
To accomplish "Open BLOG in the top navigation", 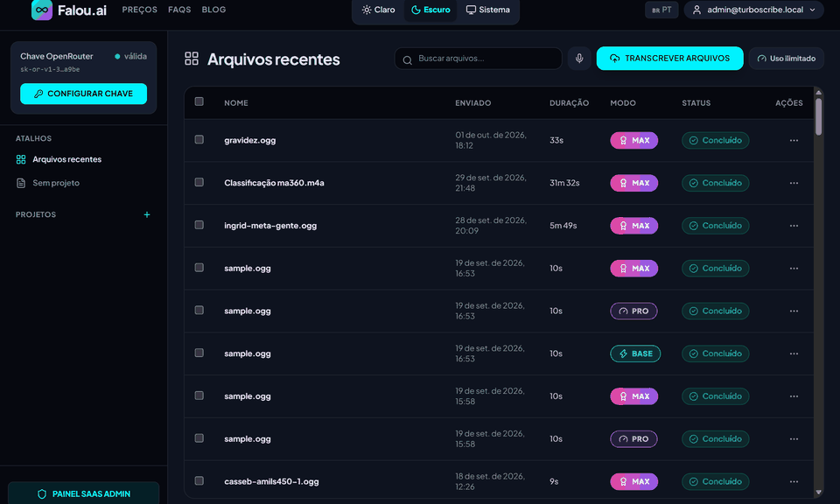I will (213, 10).
